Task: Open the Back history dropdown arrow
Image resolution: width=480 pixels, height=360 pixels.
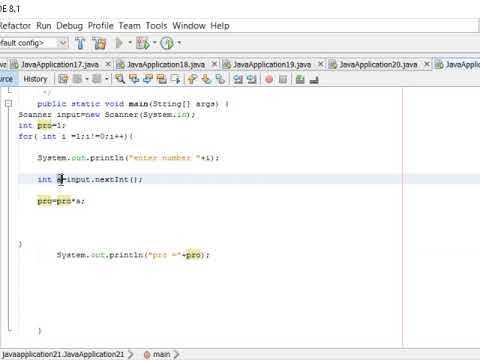Action: click(87, 79)
